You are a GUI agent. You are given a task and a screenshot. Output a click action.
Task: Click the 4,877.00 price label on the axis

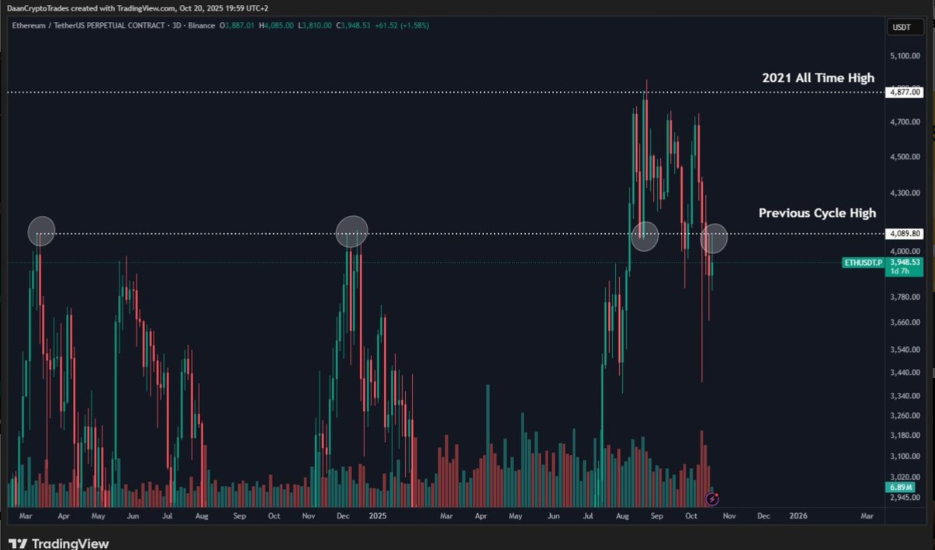pyautogui.click(x=903, y=92)
